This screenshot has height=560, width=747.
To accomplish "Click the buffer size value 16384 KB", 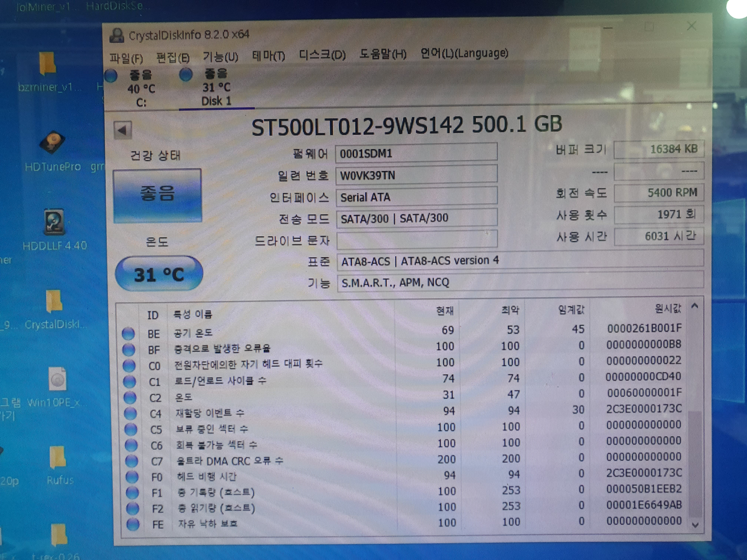I will point(659,149).
